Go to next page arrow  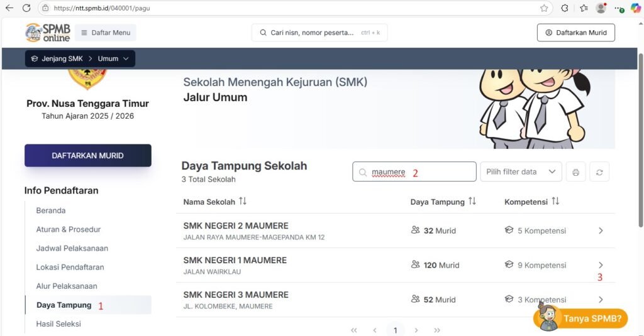click(x=416, y=330)
